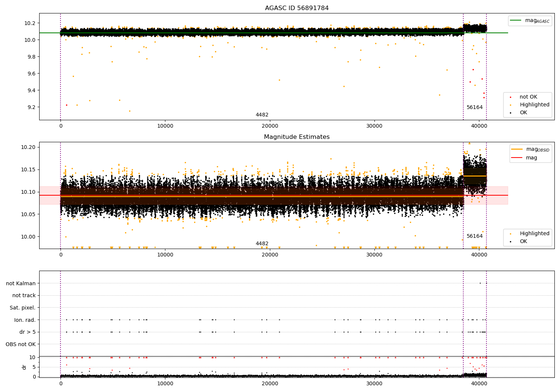Click the 'AGASC ID 56891784' plot title
This screenshot has width=560, height=392.
click(x=296, y=8)
